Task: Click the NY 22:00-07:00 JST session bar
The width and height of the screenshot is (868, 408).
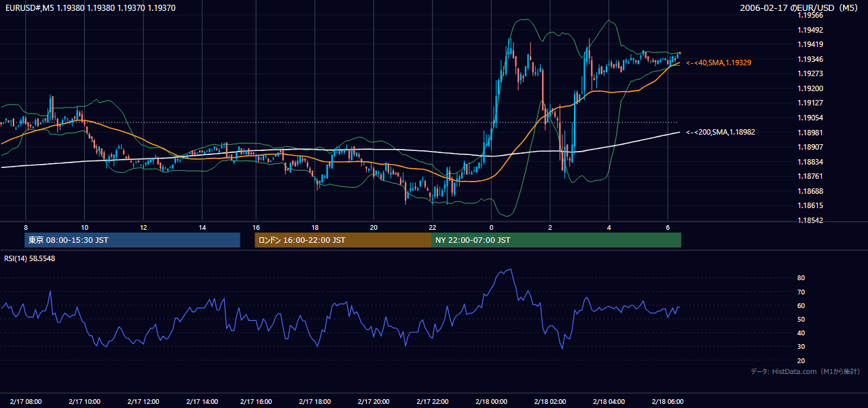Action: coord(556,240)
